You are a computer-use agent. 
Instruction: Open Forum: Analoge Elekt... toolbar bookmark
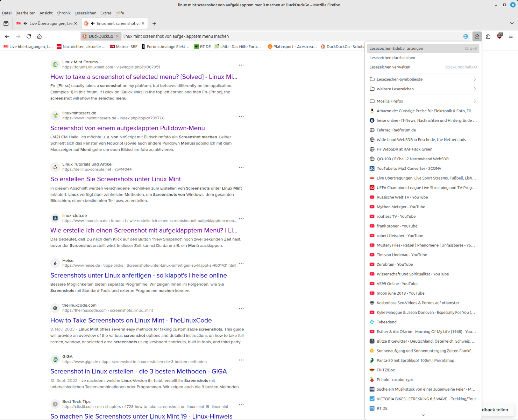coord(165,47)
